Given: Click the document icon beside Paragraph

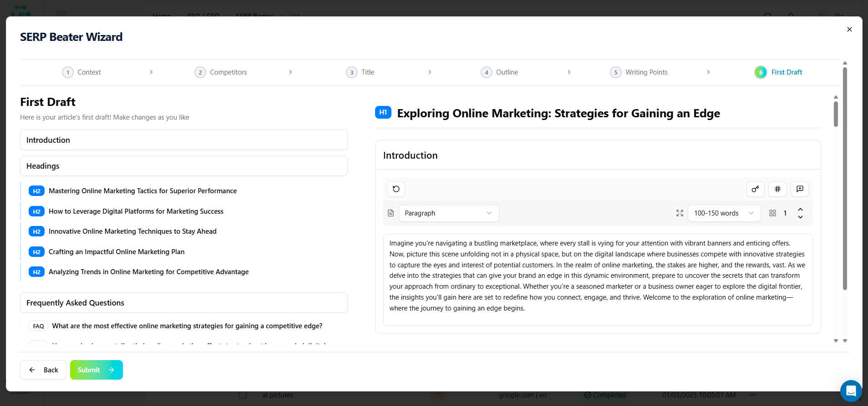Looking at the screenshot, I should pyautogui.click(x=391, y=213).
